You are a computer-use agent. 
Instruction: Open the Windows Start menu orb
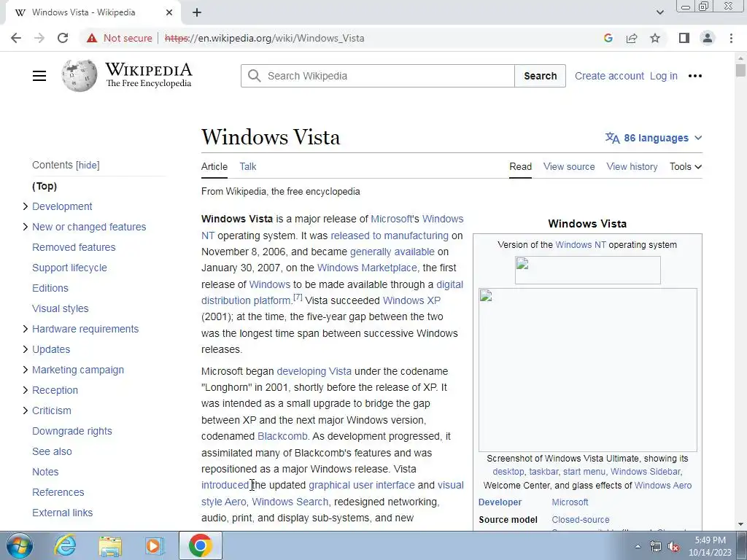pos(20,545)
